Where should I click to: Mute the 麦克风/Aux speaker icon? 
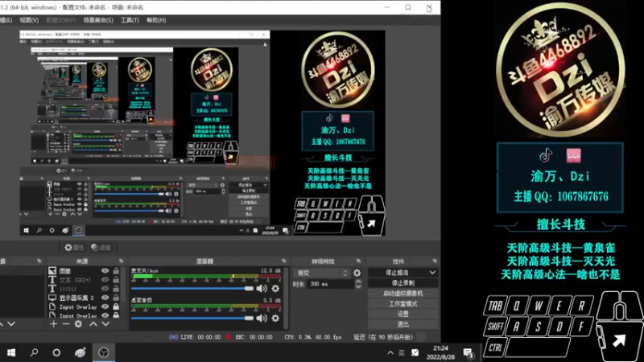(261, 289)
